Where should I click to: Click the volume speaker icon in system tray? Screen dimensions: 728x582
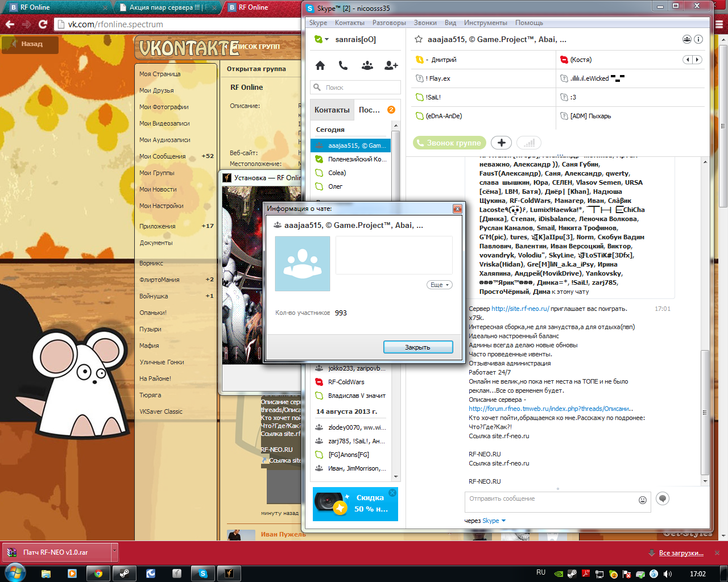[x=667, y=573]
